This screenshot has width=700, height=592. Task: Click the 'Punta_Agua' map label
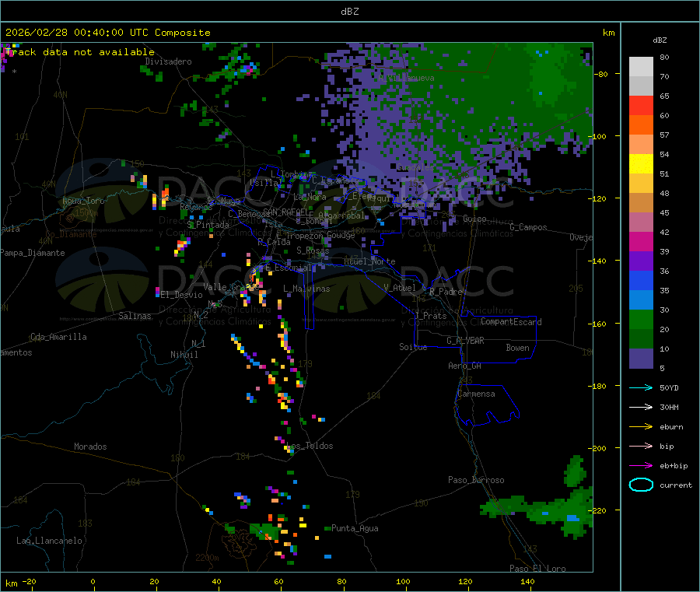pos(355,528)
